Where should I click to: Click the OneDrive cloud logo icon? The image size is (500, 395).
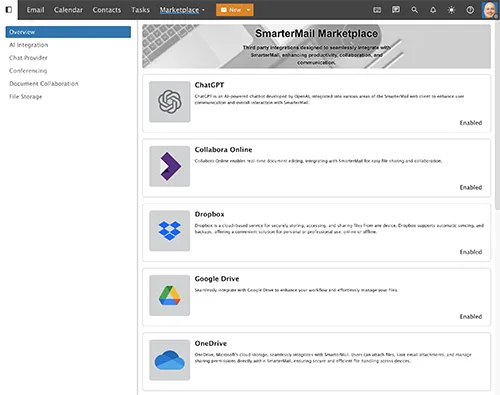click(170, 360)
